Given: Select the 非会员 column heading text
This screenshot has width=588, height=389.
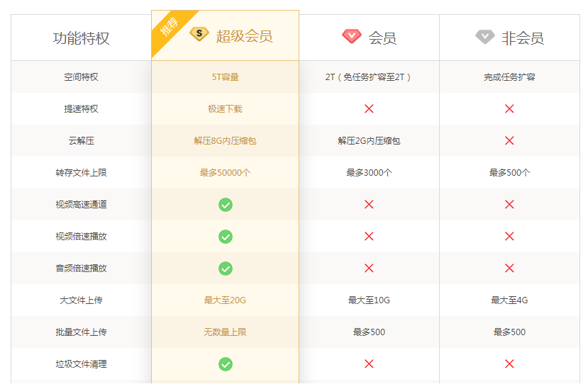Looking at the screenshot, I should tap(522, 38).
